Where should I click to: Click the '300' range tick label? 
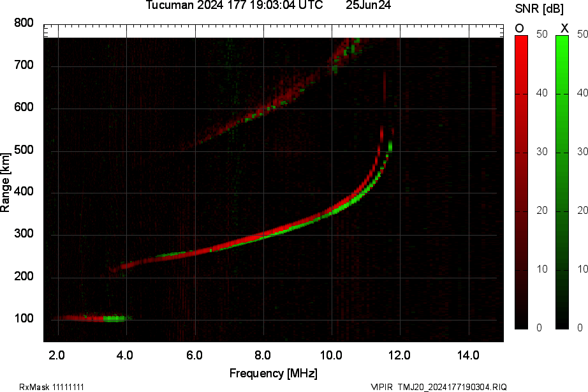point(24,234)
